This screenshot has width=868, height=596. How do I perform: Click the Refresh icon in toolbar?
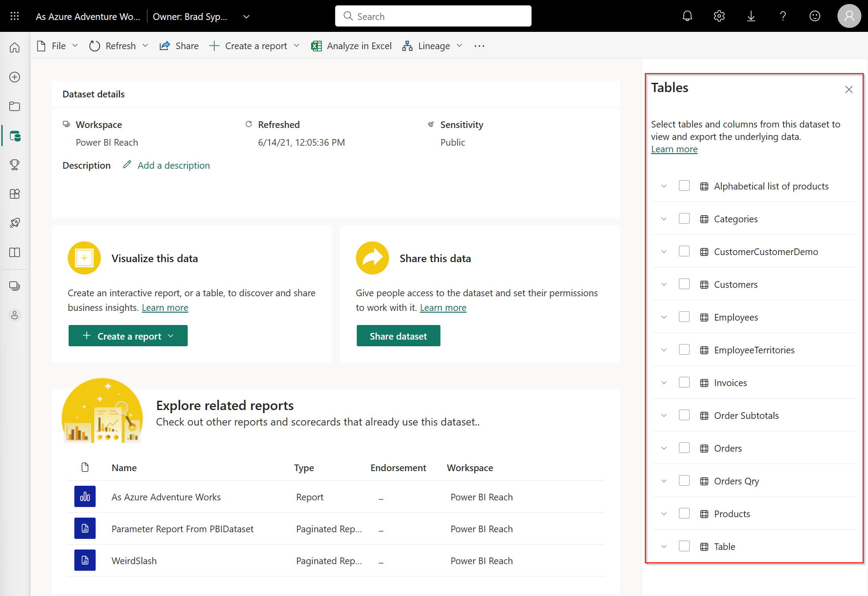[96, 46]
